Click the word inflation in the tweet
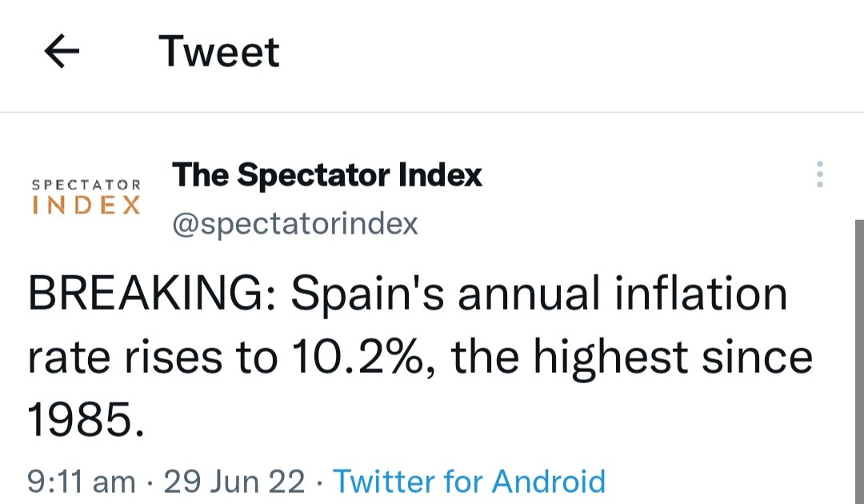Screen dimensions: 864x504 (701, 293)
